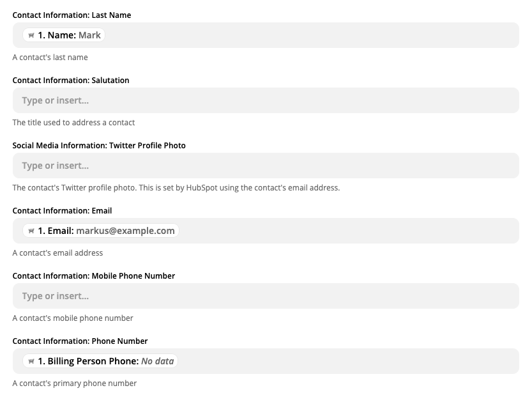
Task: Click 'A contact's primary phone number' description
Action: coord(75,383)
